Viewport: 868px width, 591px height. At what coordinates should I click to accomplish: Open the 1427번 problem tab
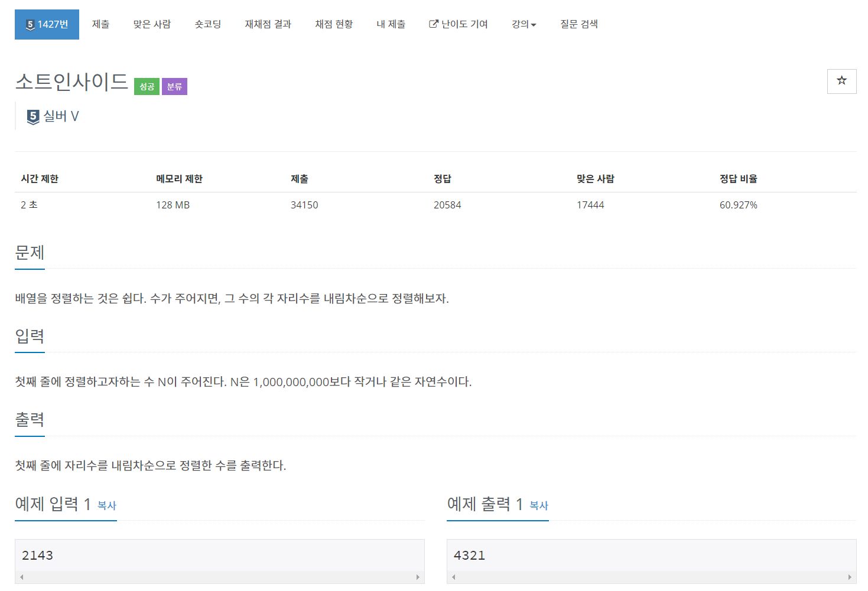47,24
